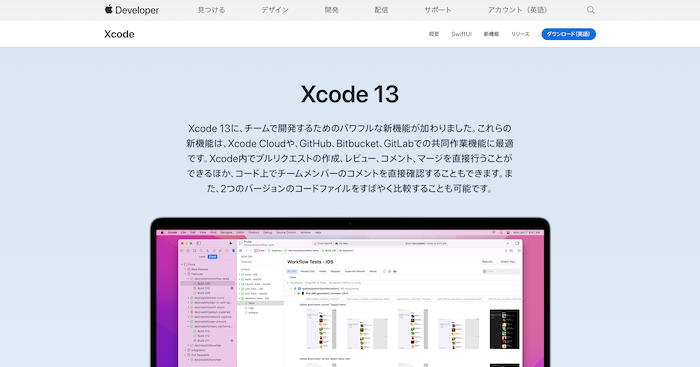Select the Local segment in Xcode navigator
700x367 pixels.
(x=202, y=257)
